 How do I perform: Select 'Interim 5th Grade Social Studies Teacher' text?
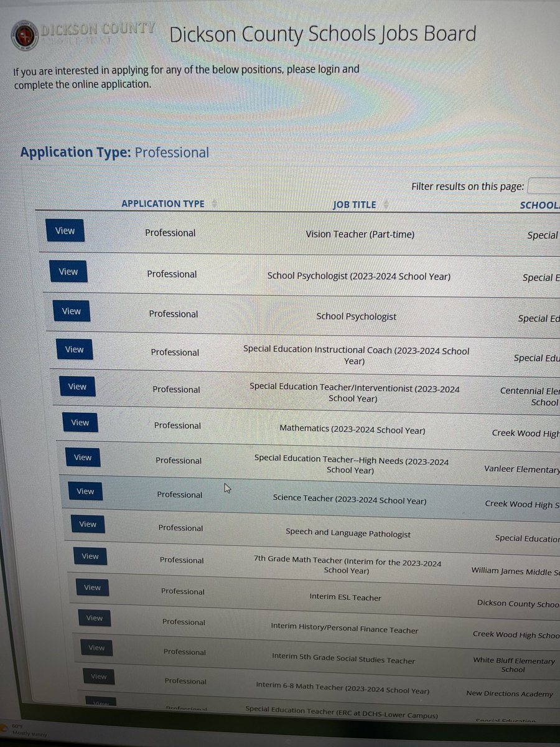pyautogui.click(x=343, y=660)
